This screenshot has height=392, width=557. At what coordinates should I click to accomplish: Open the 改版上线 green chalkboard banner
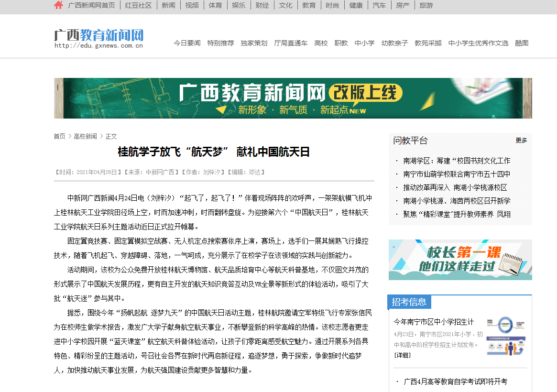click(x=293, y=98)
